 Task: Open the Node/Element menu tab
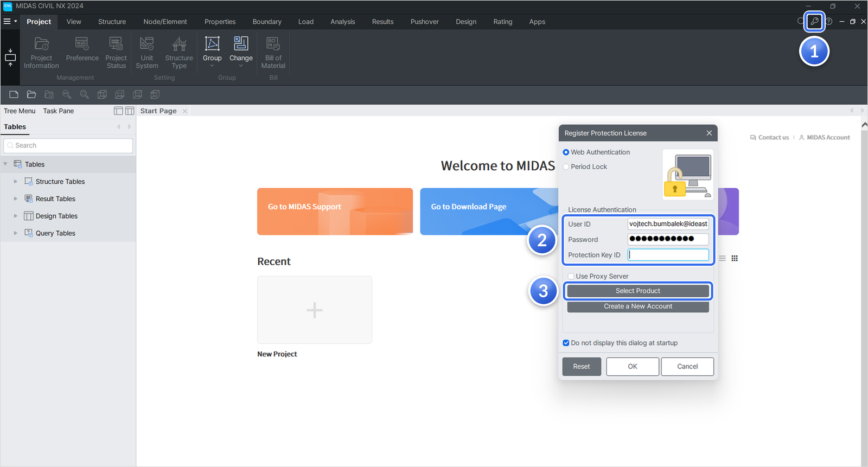click(165, 22)
